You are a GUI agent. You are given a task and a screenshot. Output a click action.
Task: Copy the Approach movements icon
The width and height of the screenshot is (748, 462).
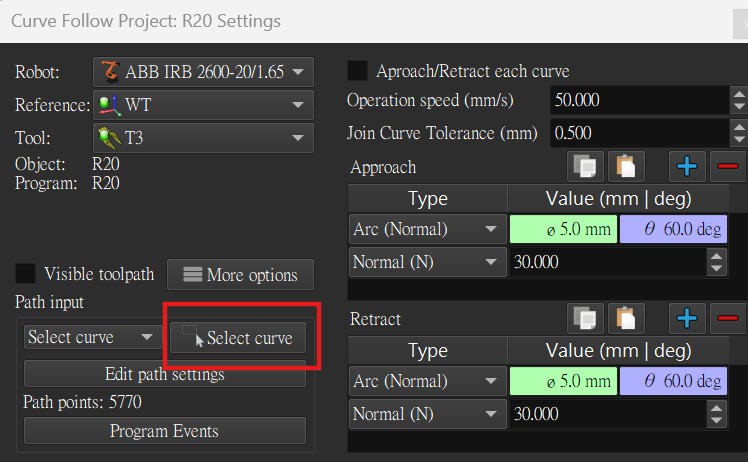tap(585, 167)
